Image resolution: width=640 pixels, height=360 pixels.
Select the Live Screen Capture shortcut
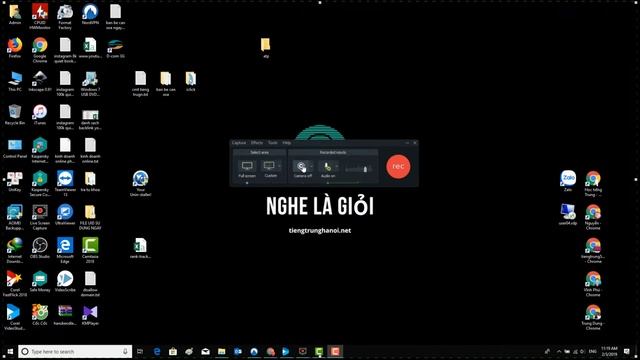pyautogui.click(x=40, y=217)
